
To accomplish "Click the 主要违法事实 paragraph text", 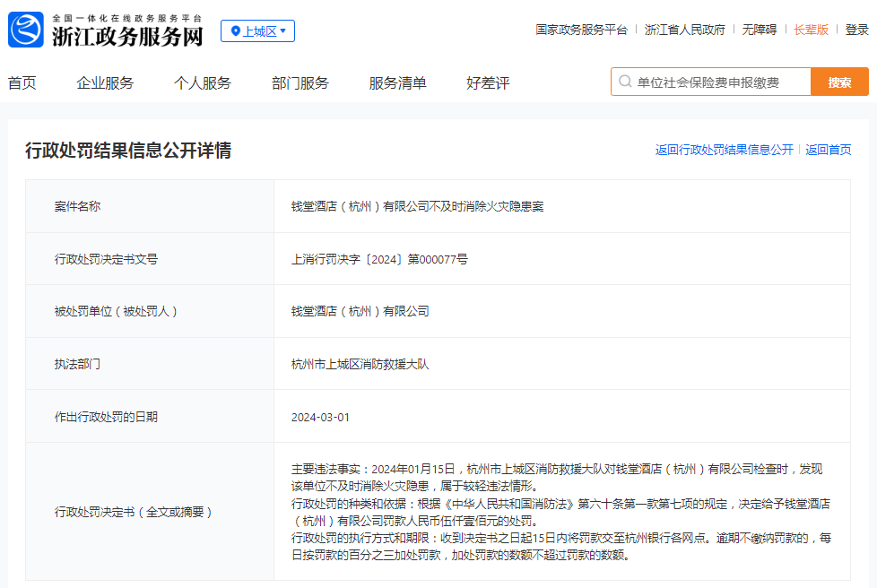I will [557, 478].
